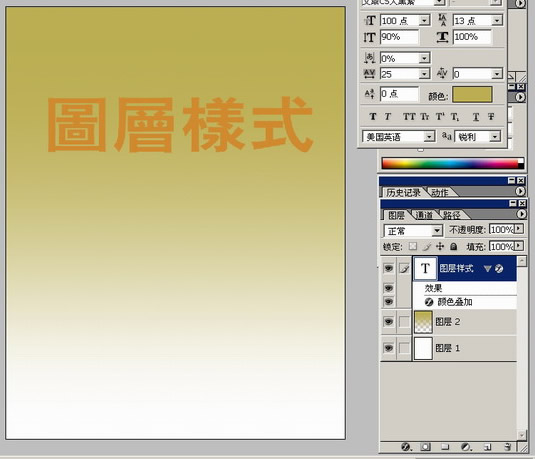Enable All Caps text style
535x459 pixels.
[x=409, y=117]
